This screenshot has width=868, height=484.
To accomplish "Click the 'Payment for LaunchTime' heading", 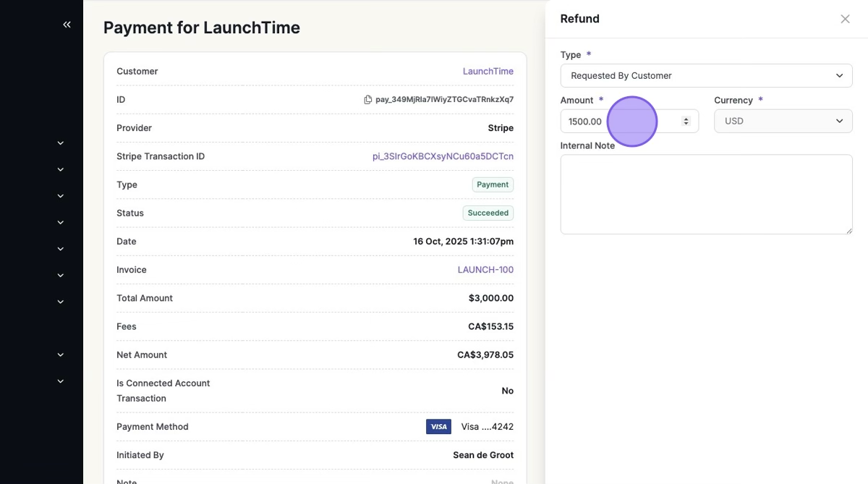I will pyautogui.click(x=202, y=27).
